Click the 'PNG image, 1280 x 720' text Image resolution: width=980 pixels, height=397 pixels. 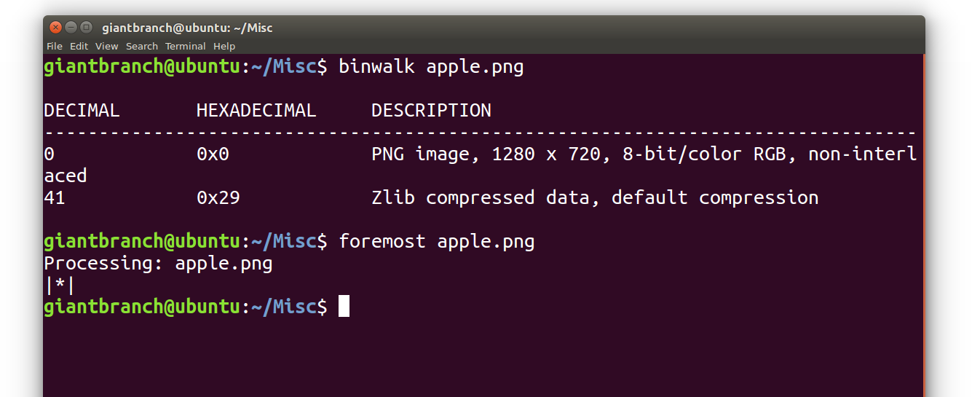point(486,154)
